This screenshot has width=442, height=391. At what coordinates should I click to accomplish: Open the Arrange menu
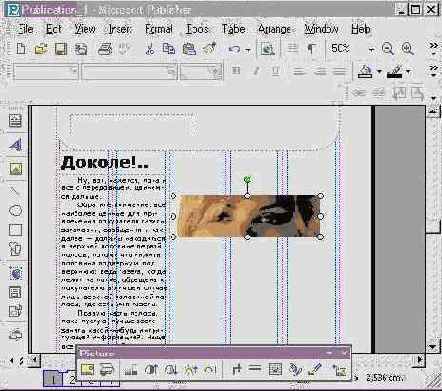point(275,29)
